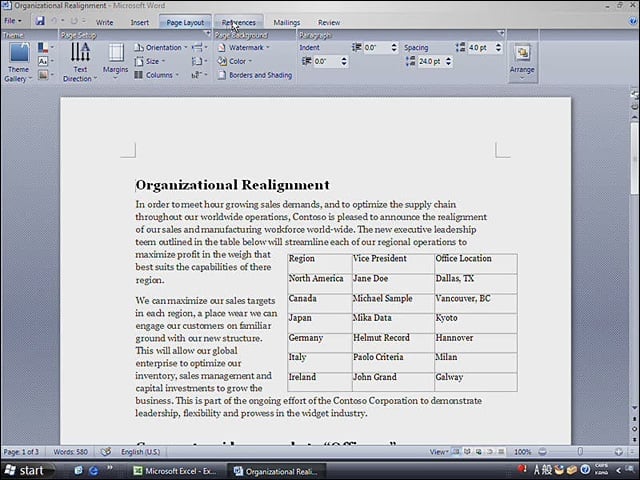The image size is (640, 480).
Task: Click Borders and Shading
Action: [255, 75]
